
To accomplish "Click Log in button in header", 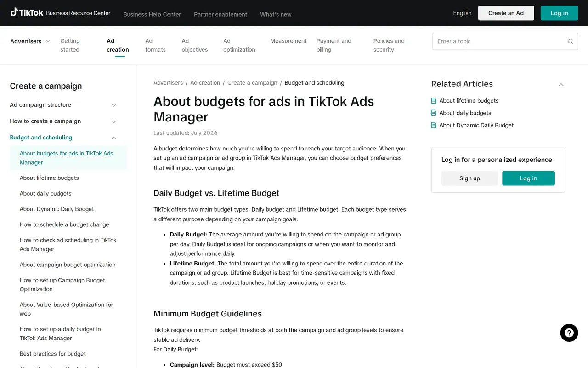I will [x=559, y=13].
